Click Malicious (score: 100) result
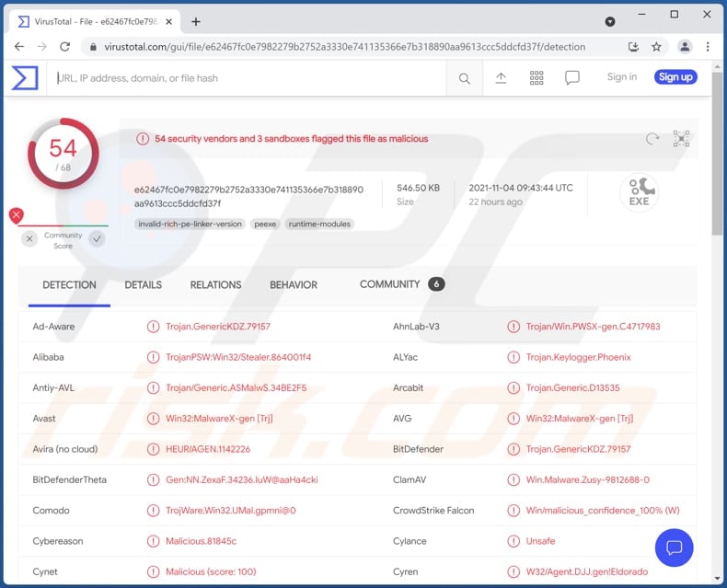The width and height of the screenshot is (727, 588). pos(211,571)
